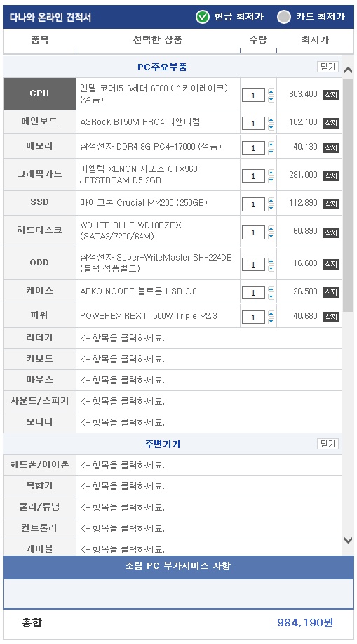Increase CPU quantity with up arrow
This screenshot has width=357, height=644.
pyautogui.click(x=271, y=92)
